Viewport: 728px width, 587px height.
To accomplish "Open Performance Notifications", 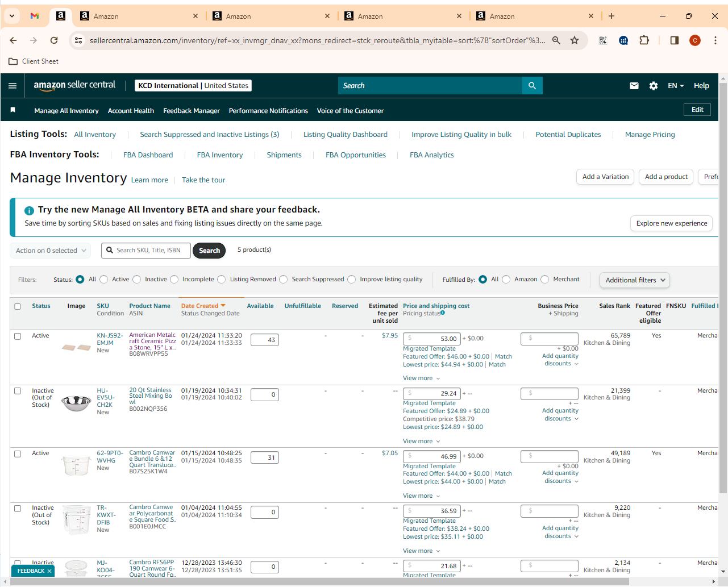I will coord(268,111).
